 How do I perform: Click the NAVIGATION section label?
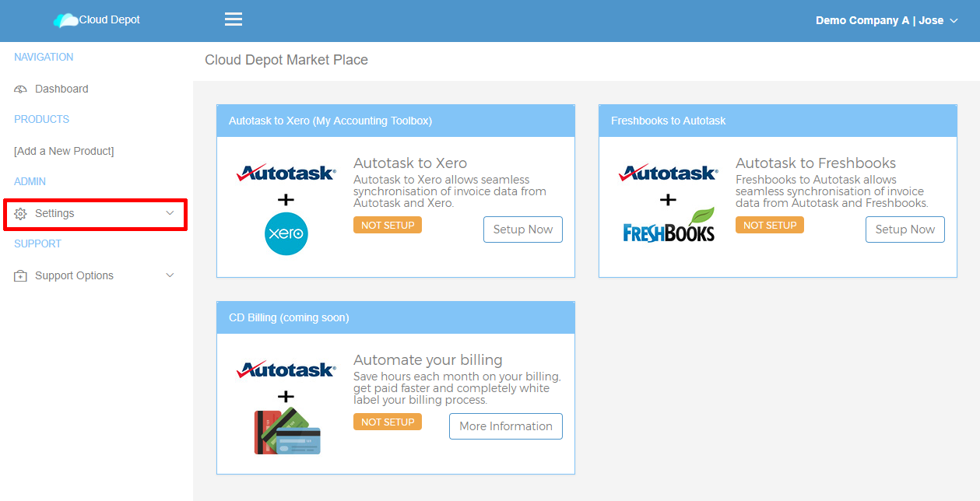[x=44, y=58]
